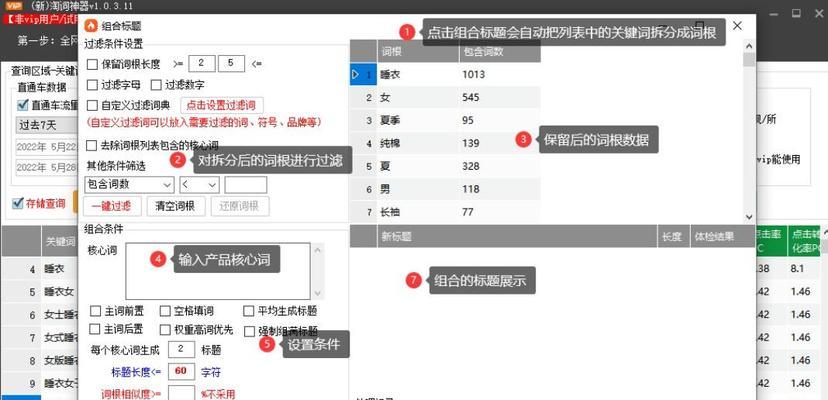Click scroll-down arrow of 词根 list
The width and height of the screenshot is (828, 400).
[749, 216]
